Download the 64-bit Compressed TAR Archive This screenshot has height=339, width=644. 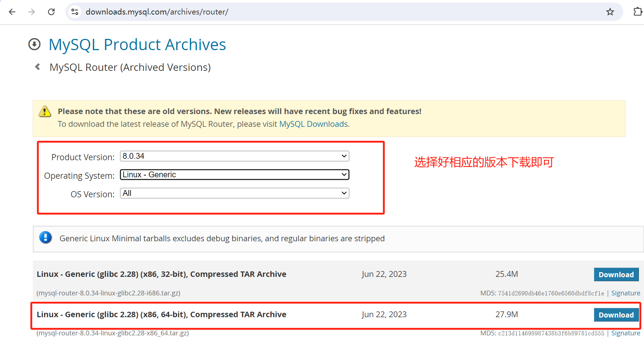click(x=616, y=314)
